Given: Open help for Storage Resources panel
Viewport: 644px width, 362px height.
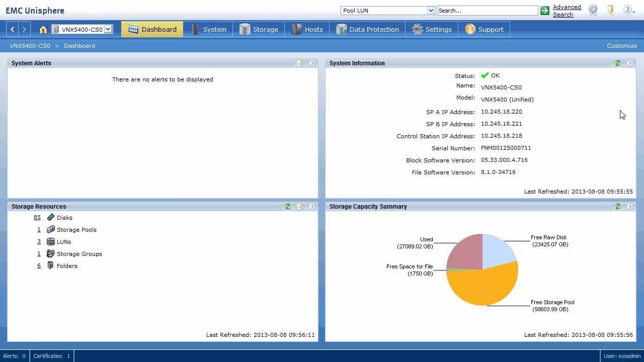Looking at the screenshot, I should pyautogui.click(x=312, y=207).
